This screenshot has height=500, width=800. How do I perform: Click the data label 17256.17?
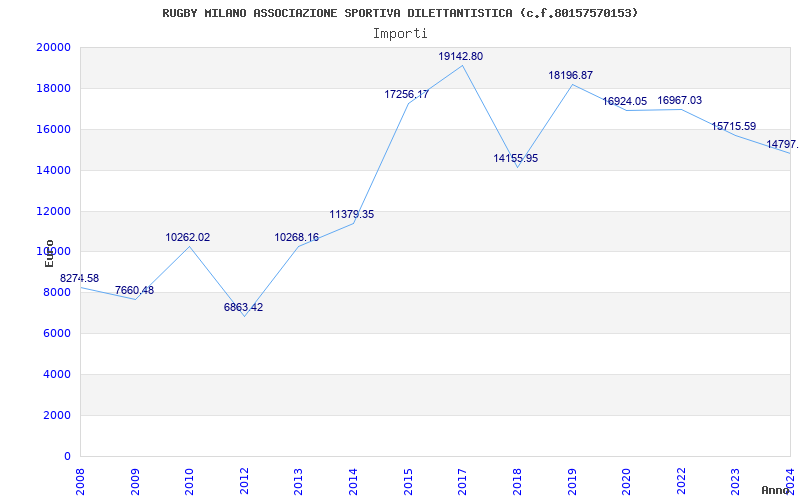(x=407, y=94)
